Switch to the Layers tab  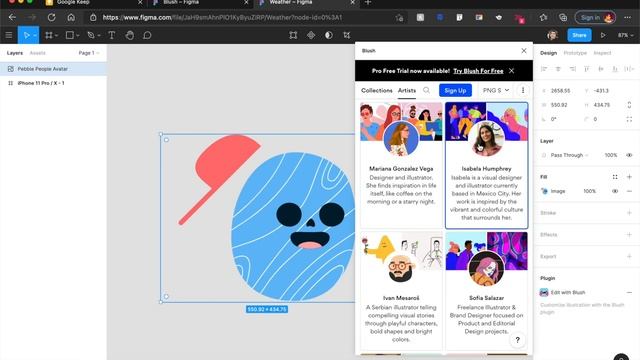tap(15, 53)
